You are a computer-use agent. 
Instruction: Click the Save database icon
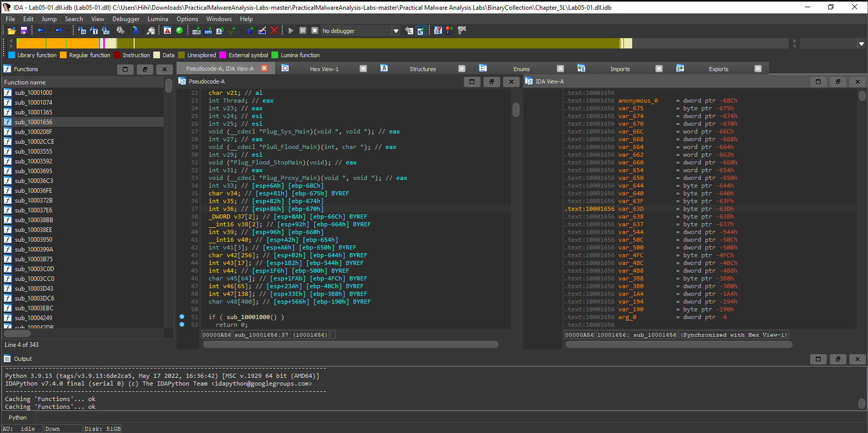24,31
